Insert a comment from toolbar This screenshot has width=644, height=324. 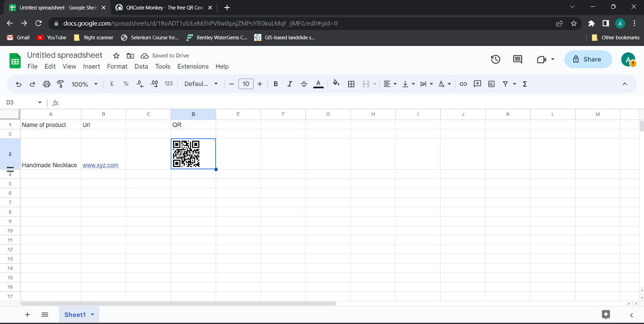pos(477,84)
